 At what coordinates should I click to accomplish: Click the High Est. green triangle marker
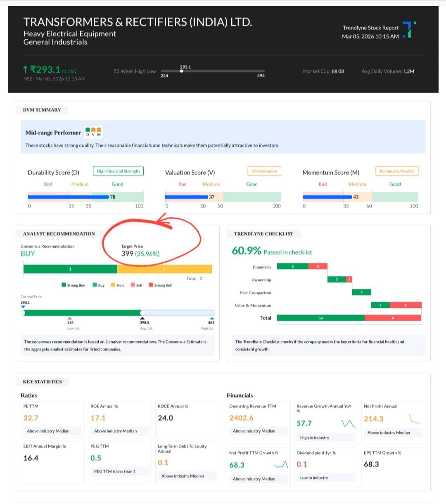(212, 318)
